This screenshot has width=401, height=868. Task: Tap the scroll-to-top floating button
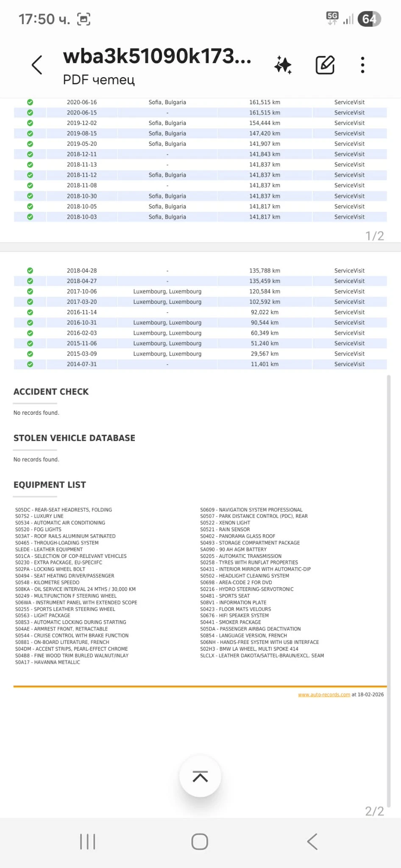[200, 776]
